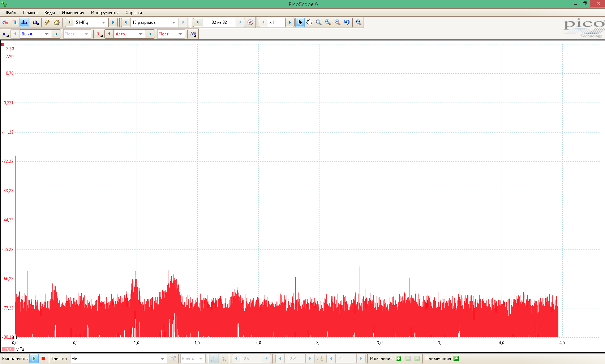
Task: Click the 20,0 дБн axis label
Action: [10, 52]
